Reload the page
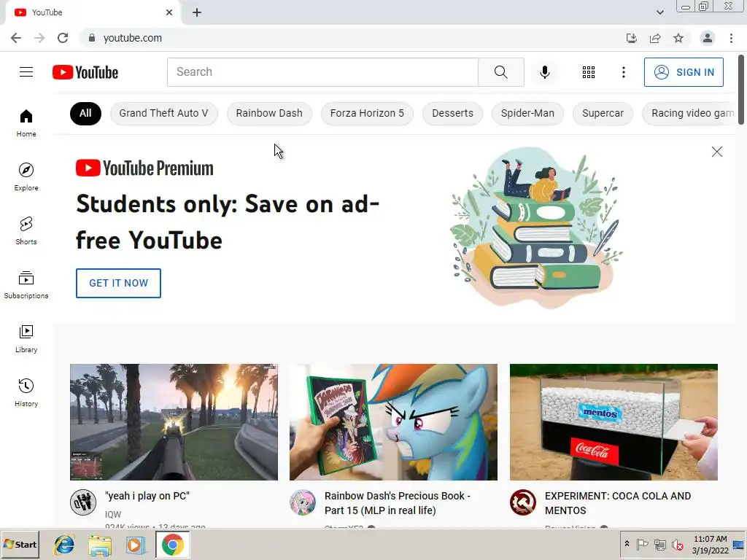 pos(63,38)
